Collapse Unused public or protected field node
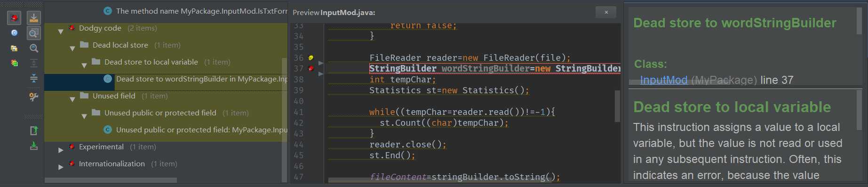868x187 pixels. [x=84, y=116]
